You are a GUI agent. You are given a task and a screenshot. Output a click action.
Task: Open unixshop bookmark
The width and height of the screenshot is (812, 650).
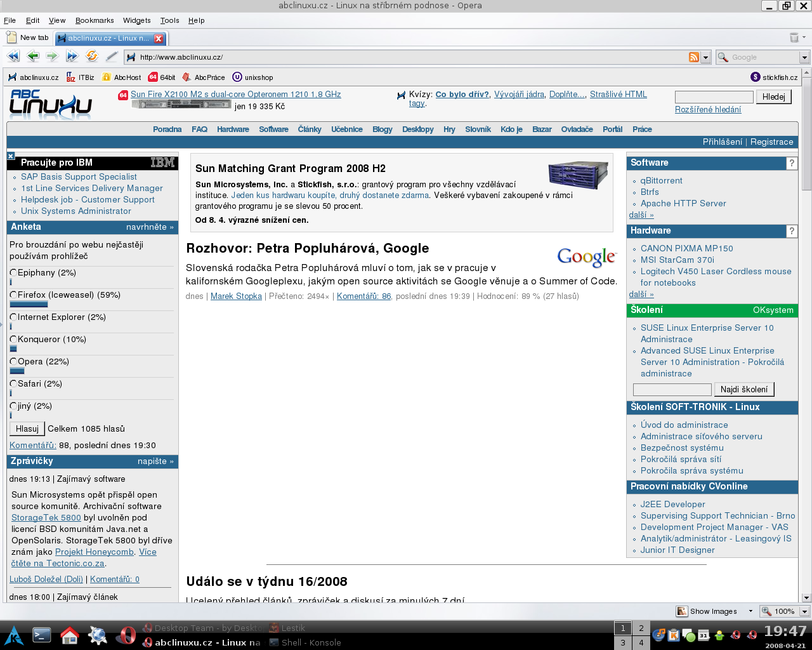252,77
